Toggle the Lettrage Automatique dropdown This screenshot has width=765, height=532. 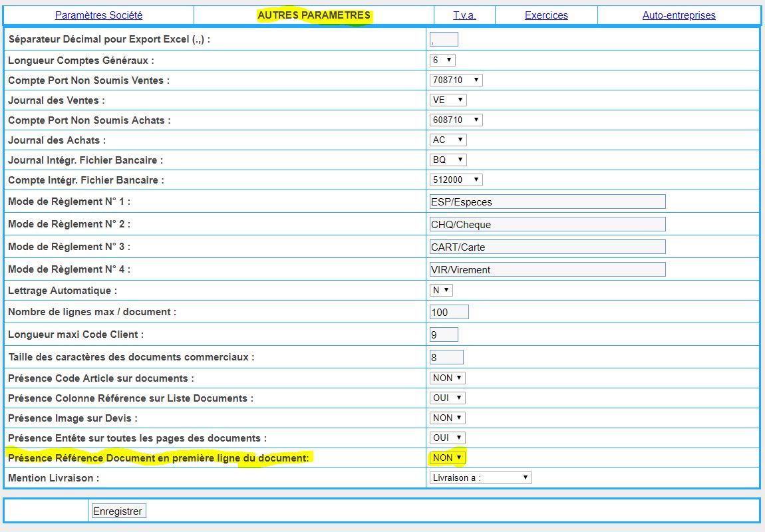[x=441, y=291]
